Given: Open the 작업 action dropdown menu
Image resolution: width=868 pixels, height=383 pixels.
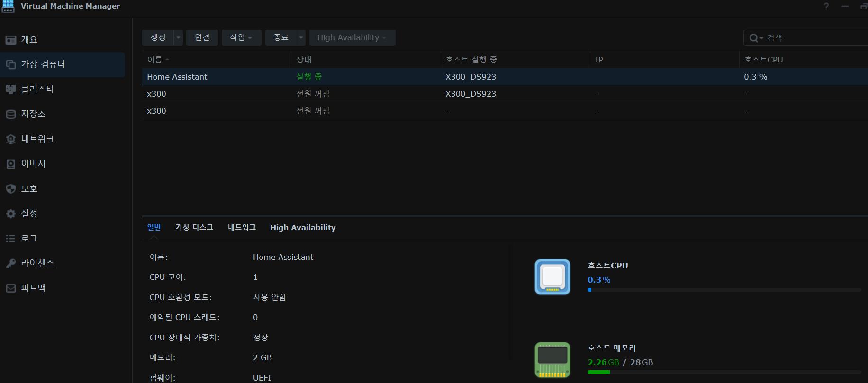Looking at the screenshot, I should pos(241,38).
